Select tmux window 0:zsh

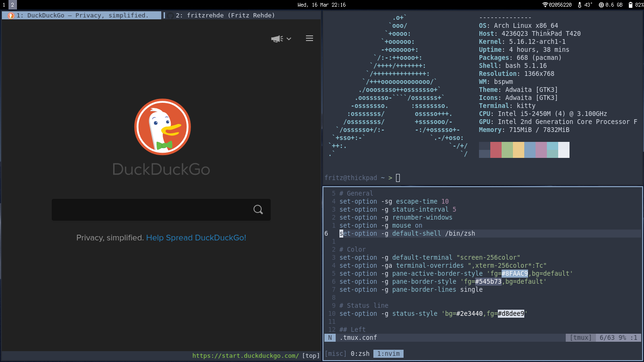[360, 354]
